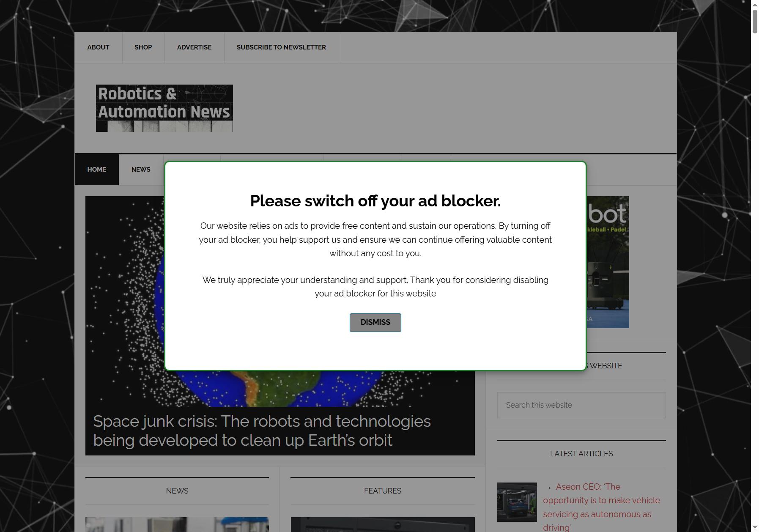The height and width of the screenshot is (532, 759).
Task: Click the small arrow before Aseon CEO
Action: pyautogui.click(x=549, y=488)
